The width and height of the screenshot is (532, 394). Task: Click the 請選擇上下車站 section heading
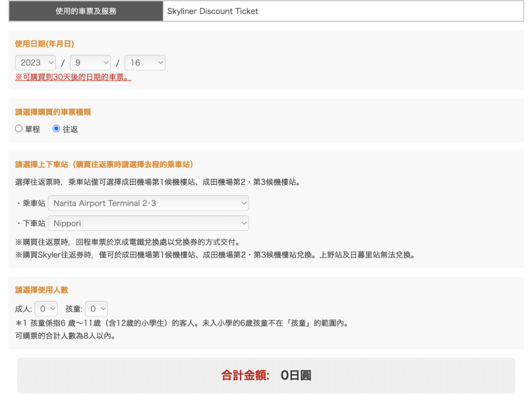[x=104, y=165]
